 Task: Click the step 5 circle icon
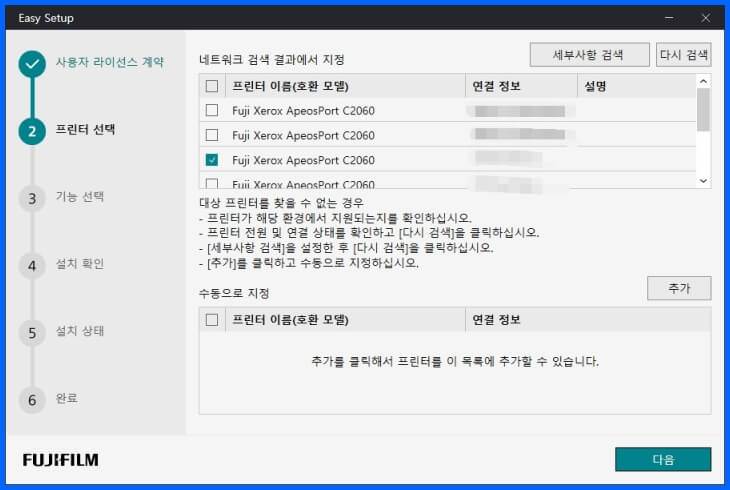tap(32, 333)
